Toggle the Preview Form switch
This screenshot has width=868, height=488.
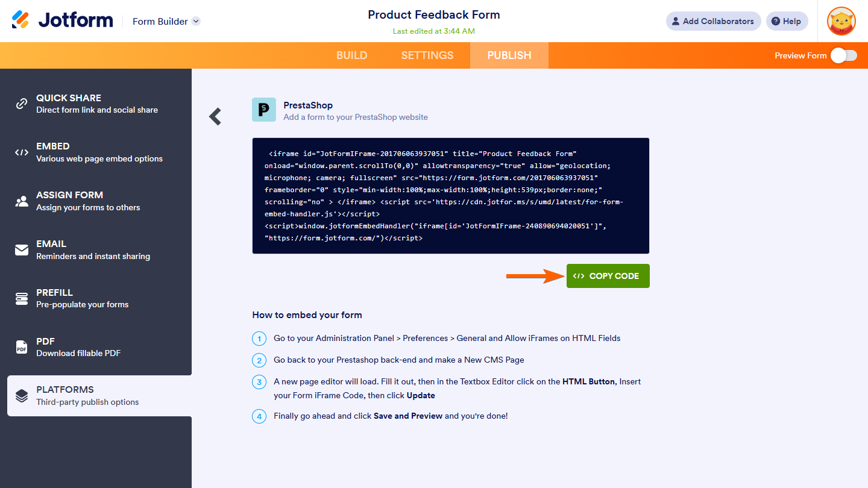843,55
